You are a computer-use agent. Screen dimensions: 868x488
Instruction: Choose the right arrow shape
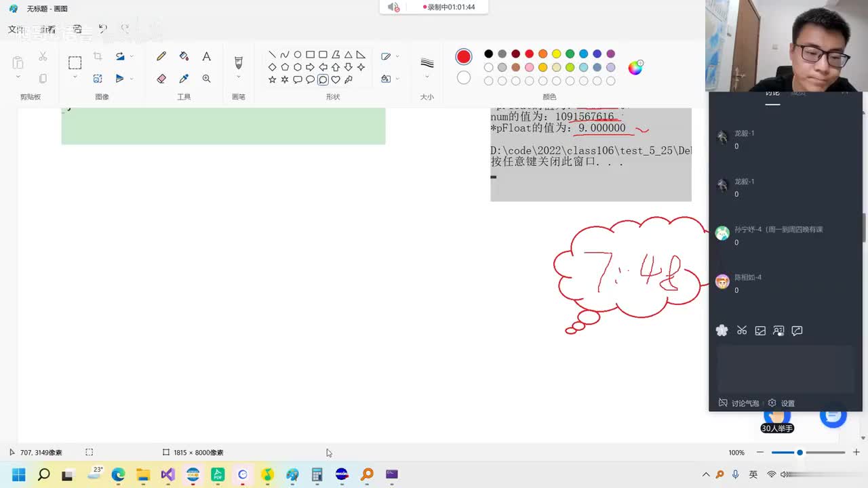coord(310,67)
